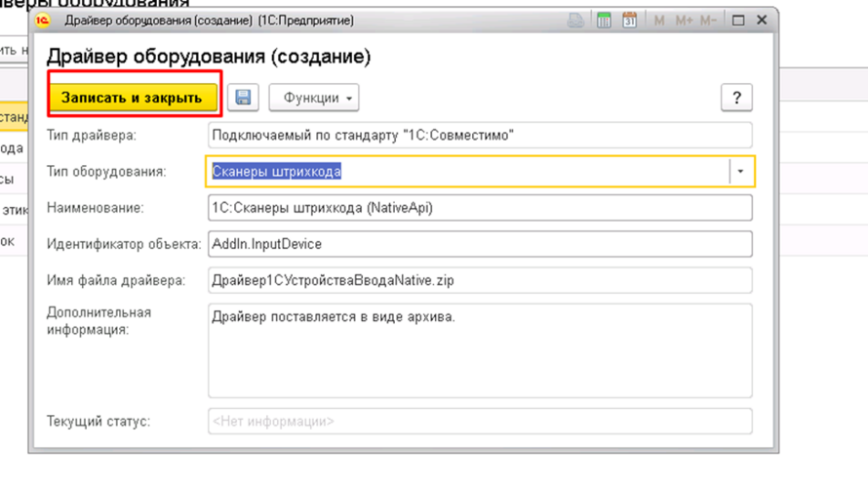Viewport: 868px width, 490px height.
Task: Click the "Текущий статус" field
Action: click(480, 422)
